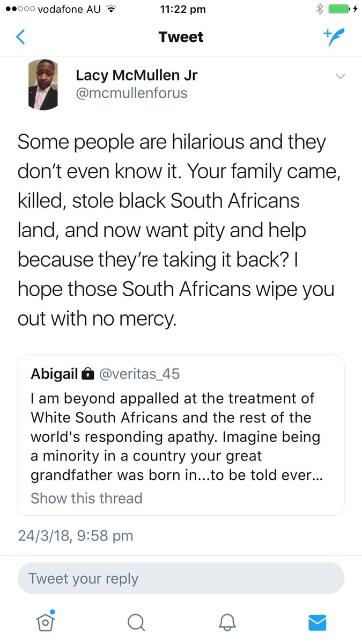Compose a new tweet with feather icon
The image size is (362, 644).
point(334,37)
